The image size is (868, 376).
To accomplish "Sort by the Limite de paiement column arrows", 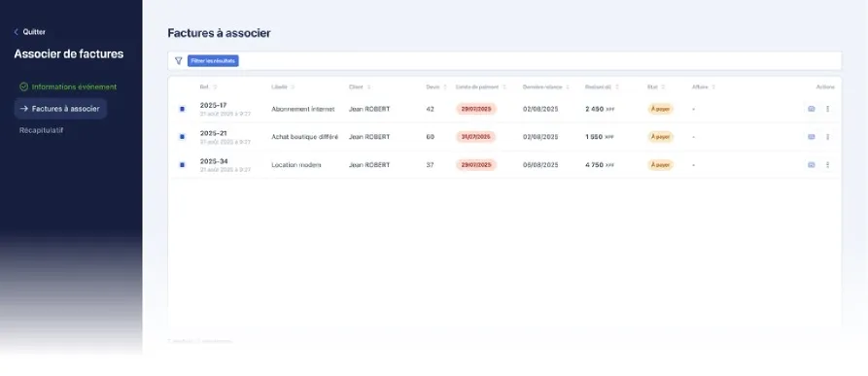I will click(503, 86).
